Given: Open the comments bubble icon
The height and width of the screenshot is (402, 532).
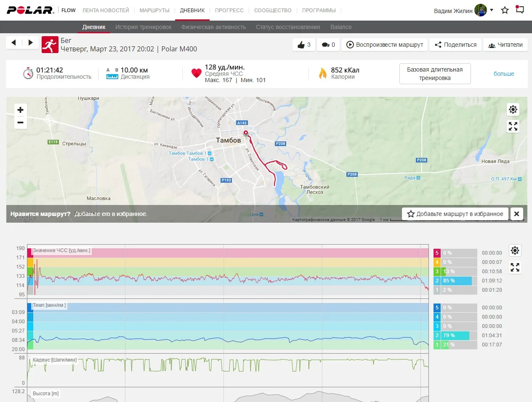Looking at the screenshot, I should pyautogui.click(x=328, y=45).
